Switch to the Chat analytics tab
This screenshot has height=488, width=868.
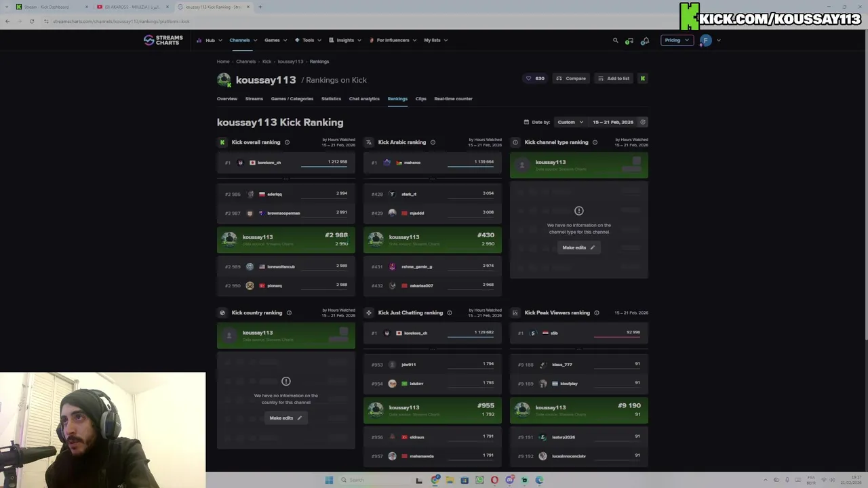tap(364, 99)
